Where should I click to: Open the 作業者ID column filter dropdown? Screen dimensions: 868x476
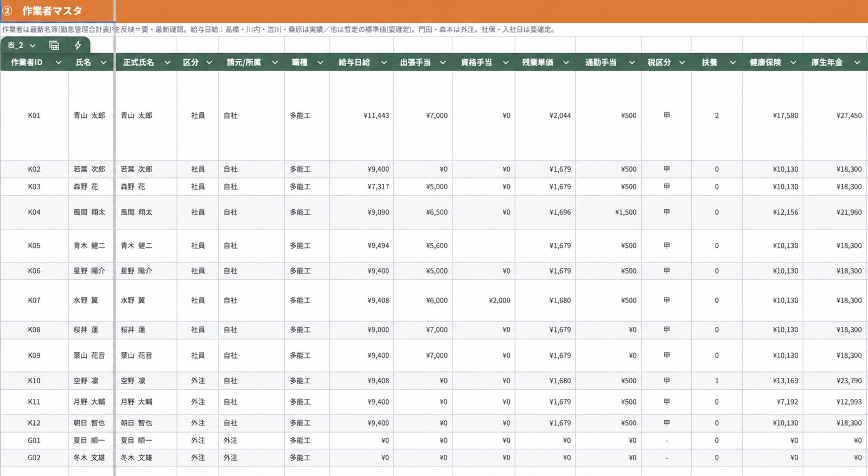tap(58, 62)
